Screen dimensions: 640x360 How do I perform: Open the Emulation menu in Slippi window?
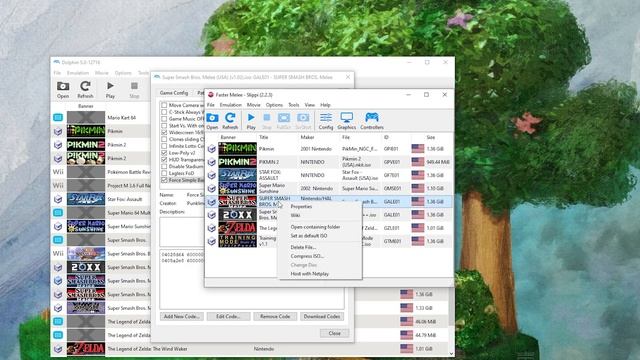point(231,105)
